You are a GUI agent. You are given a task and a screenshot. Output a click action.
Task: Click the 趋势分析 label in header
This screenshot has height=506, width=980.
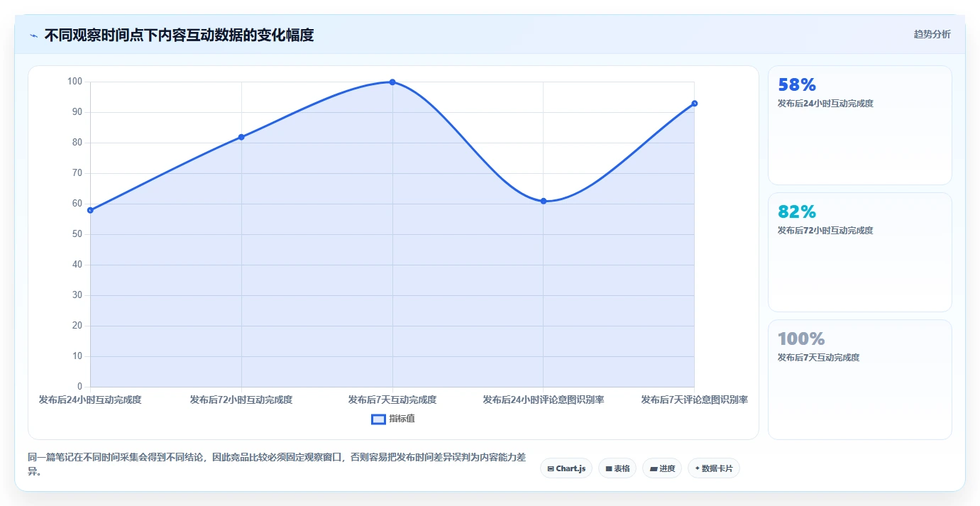[932, 34]
